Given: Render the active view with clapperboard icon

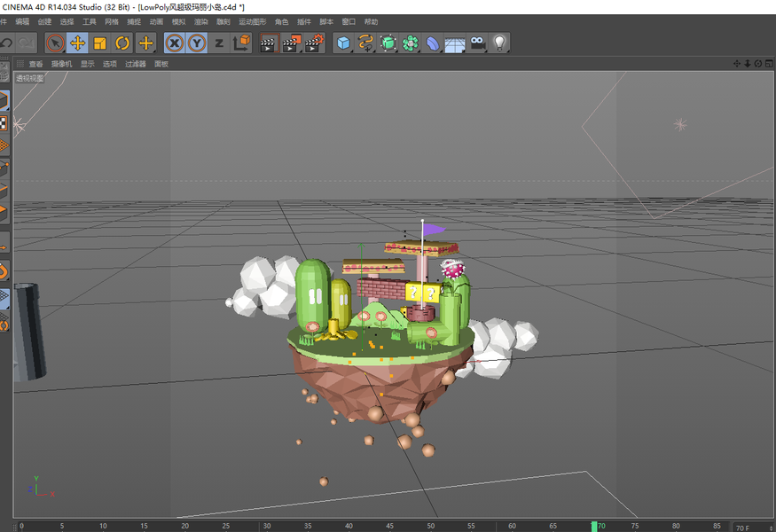Looking at the screenshot, I should [x=269, y=43].
